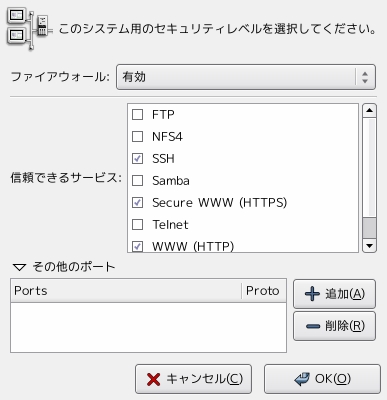Uncheck the SSH service checkbox
This screenshot has width=387, height=400.
point(138,159)
